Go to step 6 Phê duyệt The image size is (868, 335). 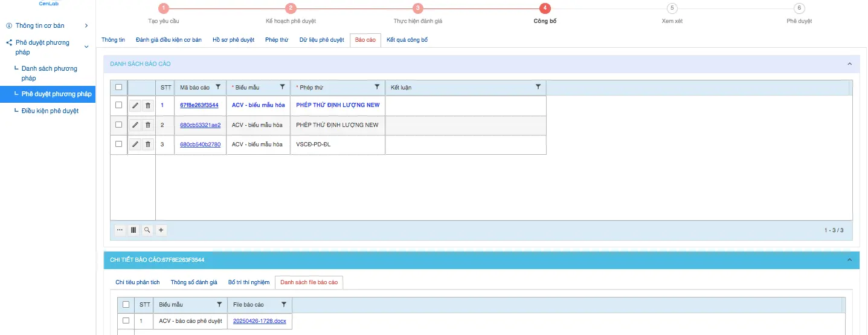[799, 8]
